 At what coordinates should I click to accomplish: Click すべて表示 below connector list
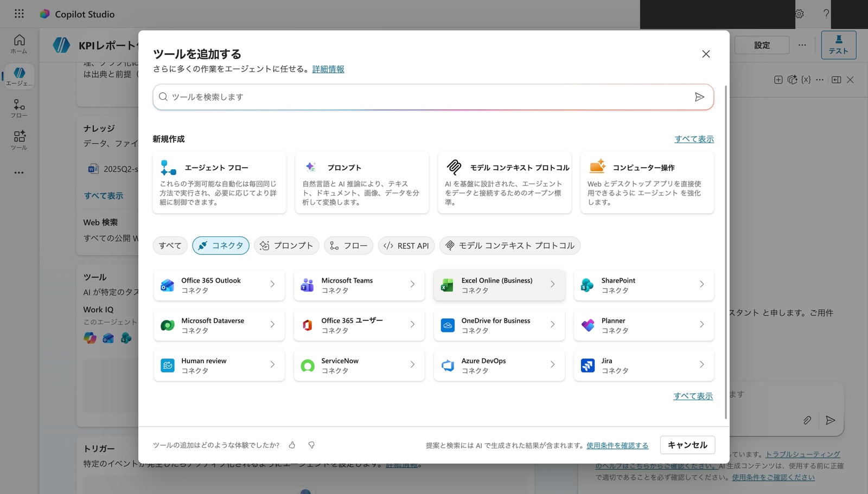pos(693,396)
